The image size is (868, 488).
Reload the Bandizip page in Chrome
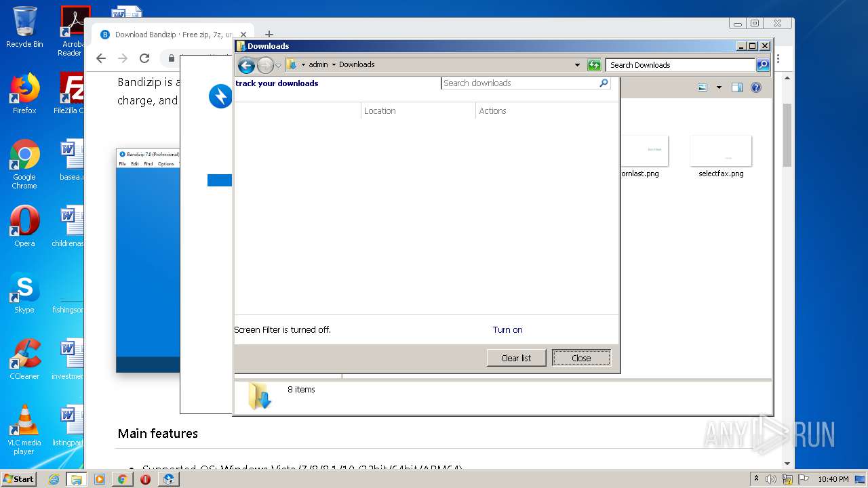click(x=144, y=58)
